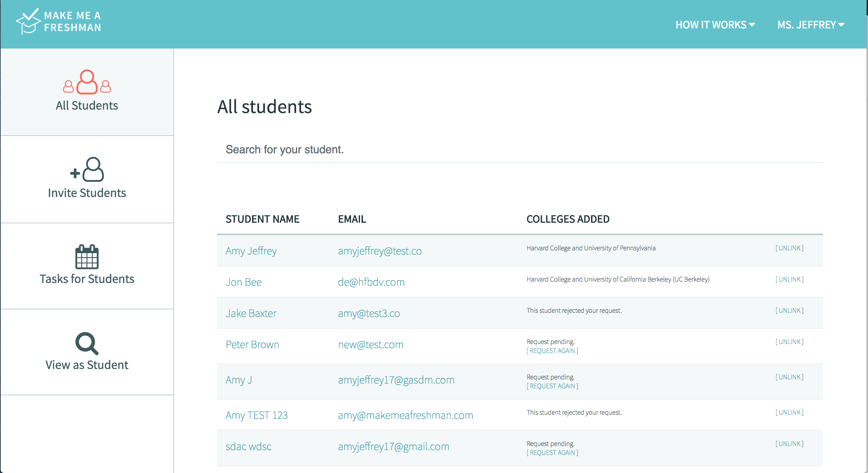868x473 pixels.
Task: Select the All Students sidebar label
Action: 87,105
